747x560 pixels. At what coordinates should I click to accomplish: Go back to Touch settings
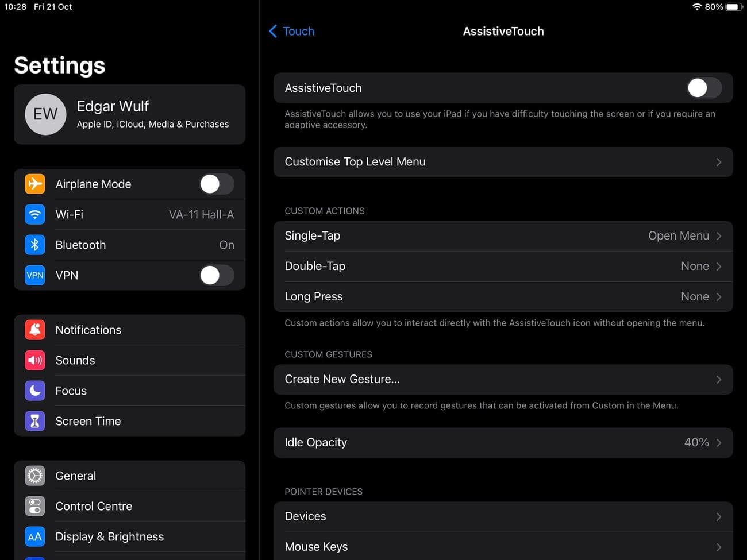pyautogui.click(x=291, y=31)
